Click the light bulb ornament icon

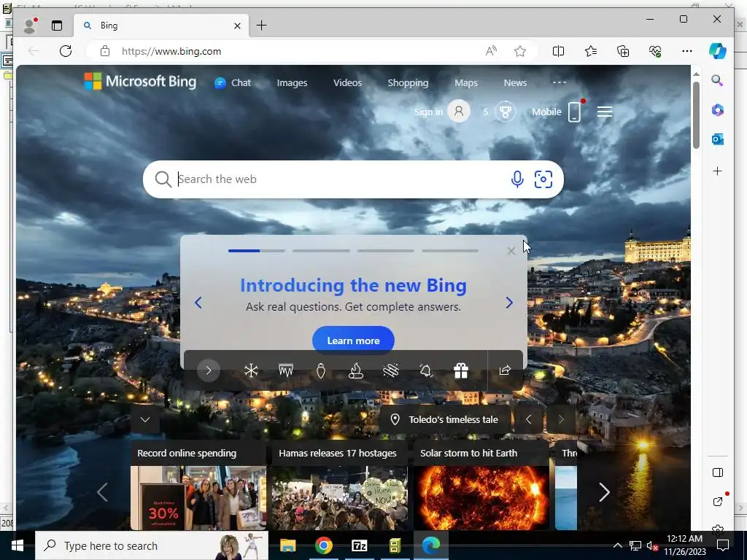coord(321,370)
